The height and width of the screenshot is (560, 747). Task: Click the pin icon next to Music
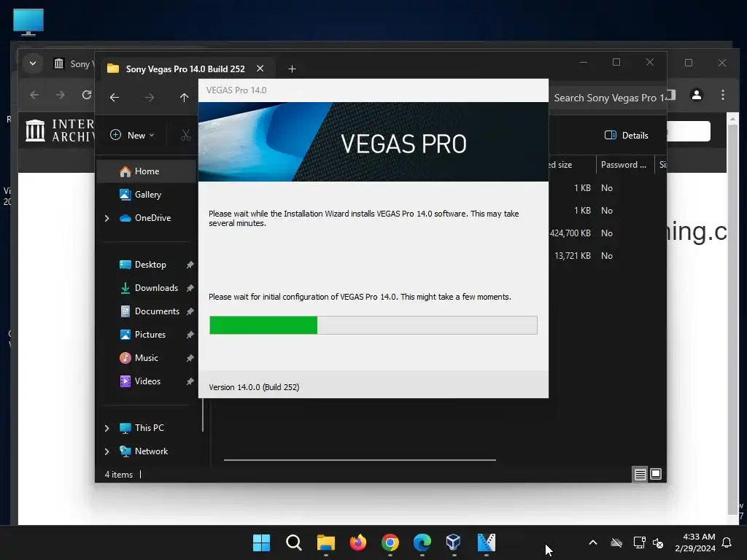click(190, 358)
